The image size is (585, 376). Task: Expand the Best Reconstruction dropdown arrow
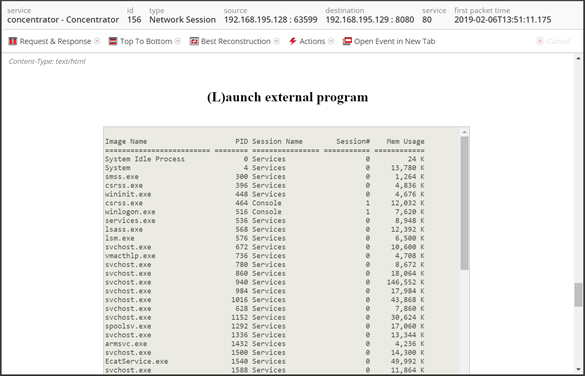point(276,41)
